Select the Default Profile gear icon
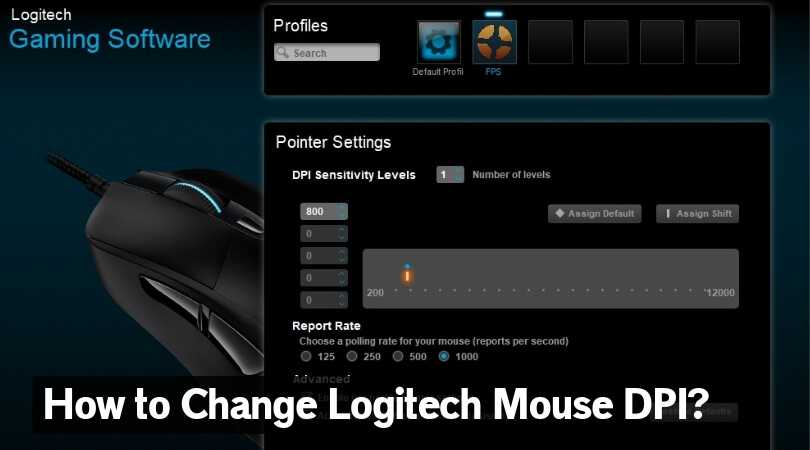The height and width of the screenshot is (450, 810). [x=439, y=42]
